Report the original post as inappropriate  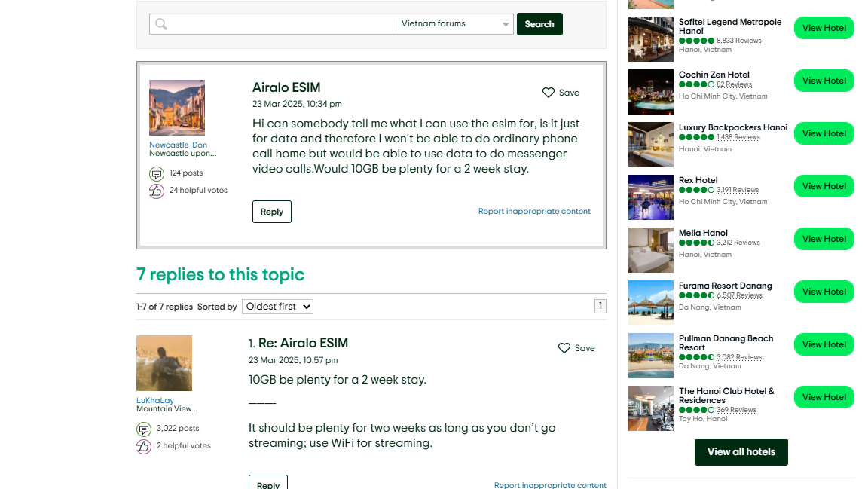pyautogui.click(x=534, y=211)
